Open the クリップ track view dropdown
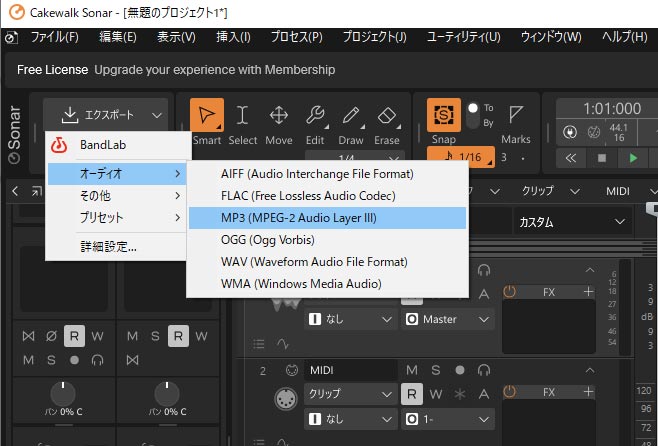The image size is (658, 446). point(550,191)
